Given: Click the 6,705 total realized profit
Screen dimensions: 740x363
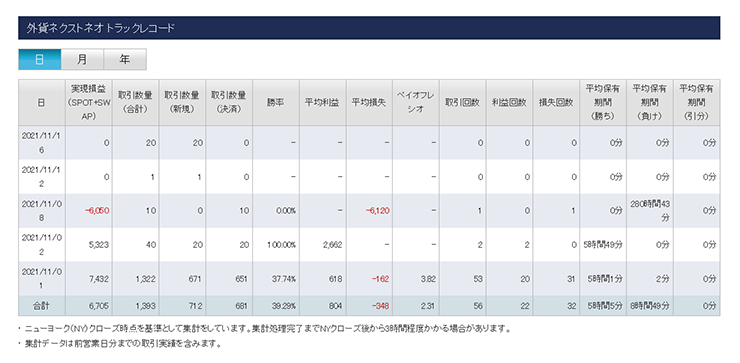Looking at the screenshot, I should click(x=100, y=306).
